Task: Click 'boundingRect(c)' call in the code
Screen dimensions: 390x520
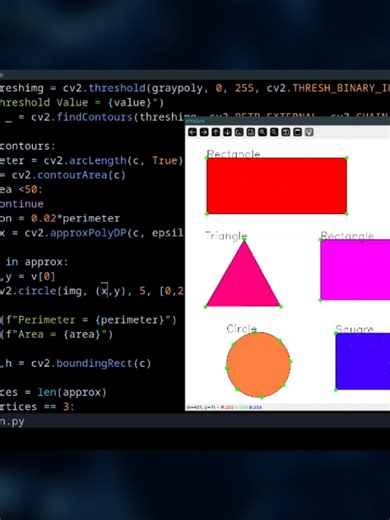Action: pyautogui.click(x=104, y=363)
